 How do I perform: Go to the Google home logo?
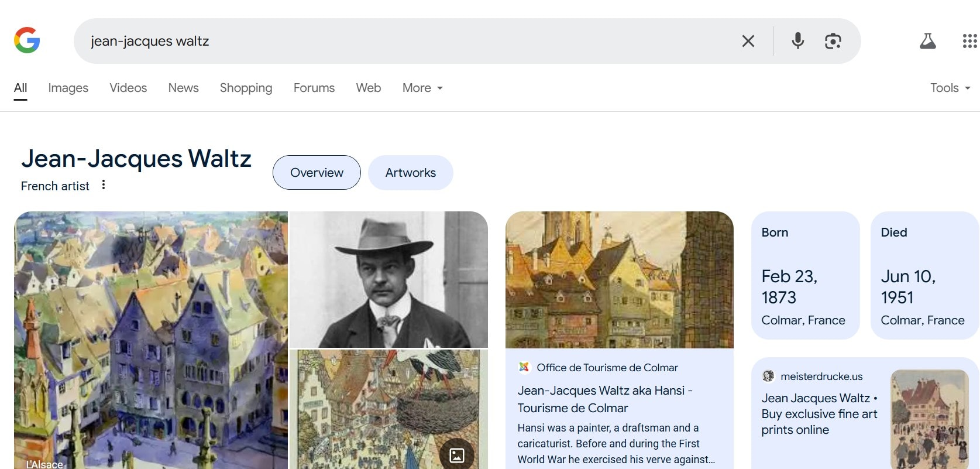click(27, 40)
